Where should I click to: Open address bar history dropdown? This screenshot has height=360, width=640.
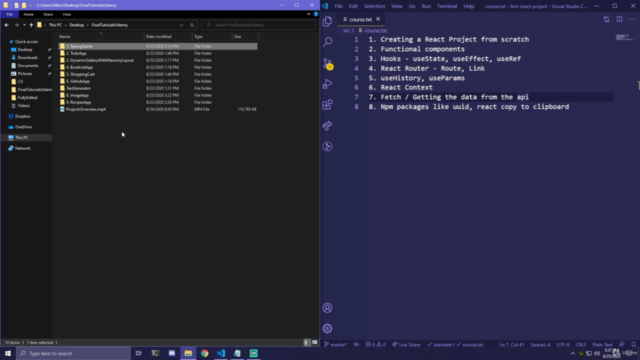pos(181,25)
